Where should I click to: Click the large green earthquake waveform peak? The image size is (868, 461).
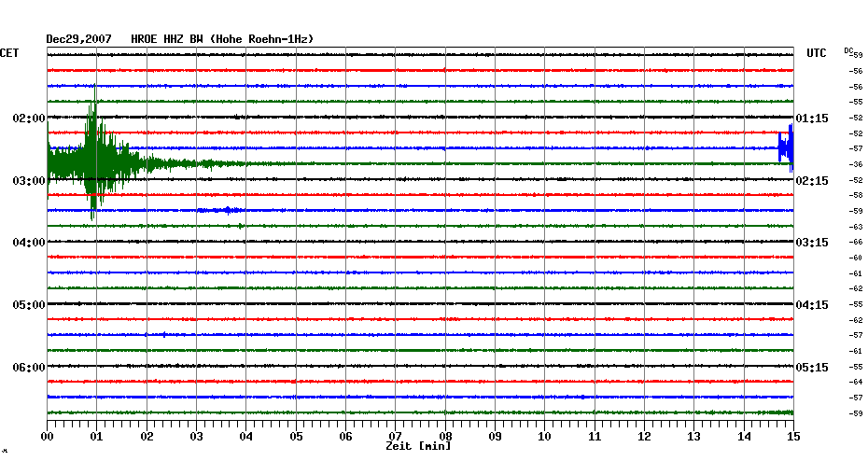point(94,152)
